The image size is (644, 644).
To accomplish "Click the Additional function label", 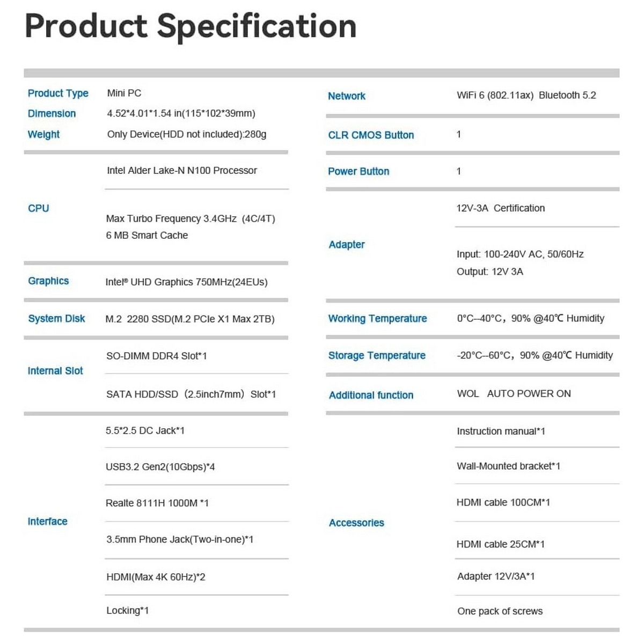I will [x=371, y=396].
